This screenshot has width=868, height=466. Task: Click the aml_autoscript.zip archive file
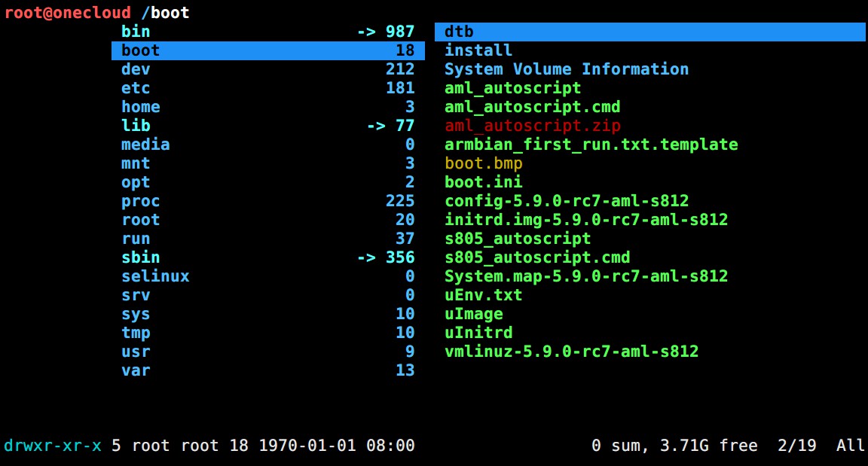(x=532, y=126)
